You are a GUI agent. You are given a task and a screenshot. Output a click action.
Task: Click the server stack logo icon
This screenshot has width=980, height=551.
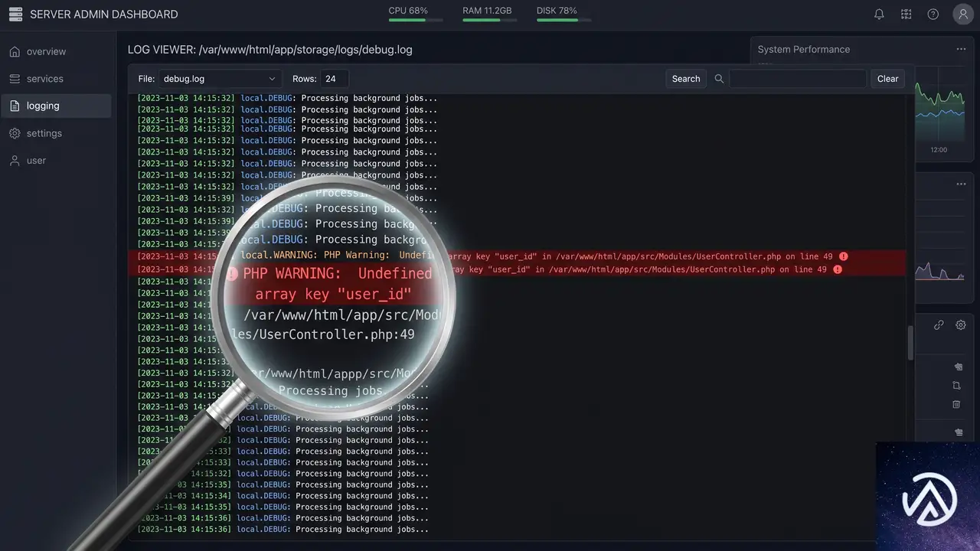pyautogui.click(x=15, y=14)
